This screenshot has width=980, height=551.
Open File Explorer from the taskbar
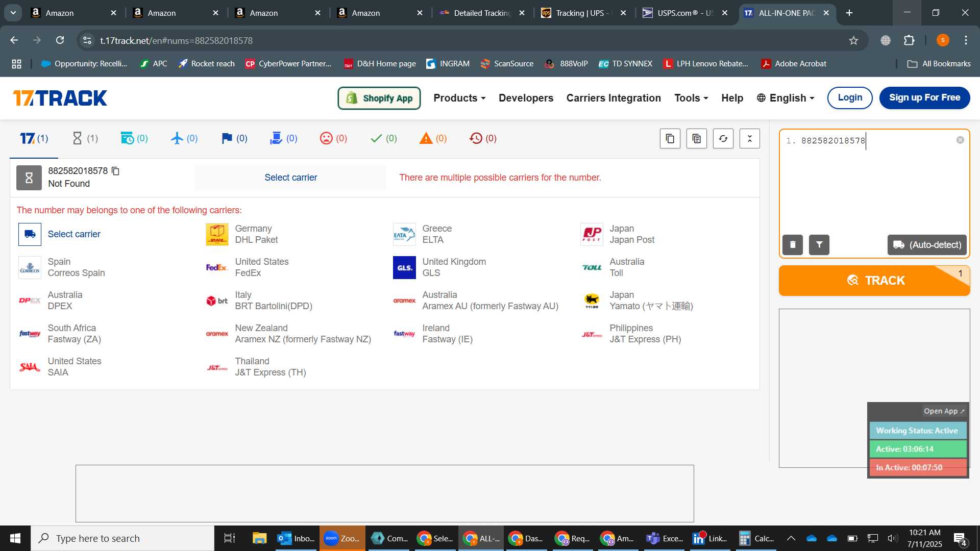pyautogui.click(x=259, y=538)
